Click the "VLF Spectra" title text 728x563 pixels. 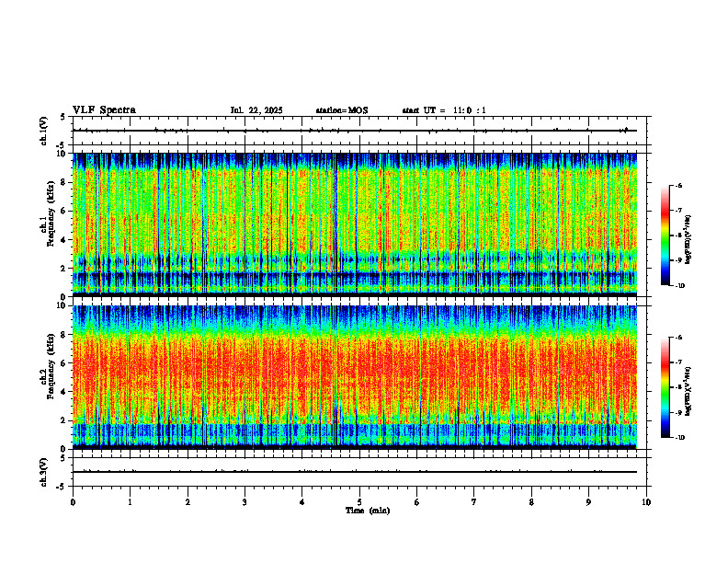coord(104,110)
